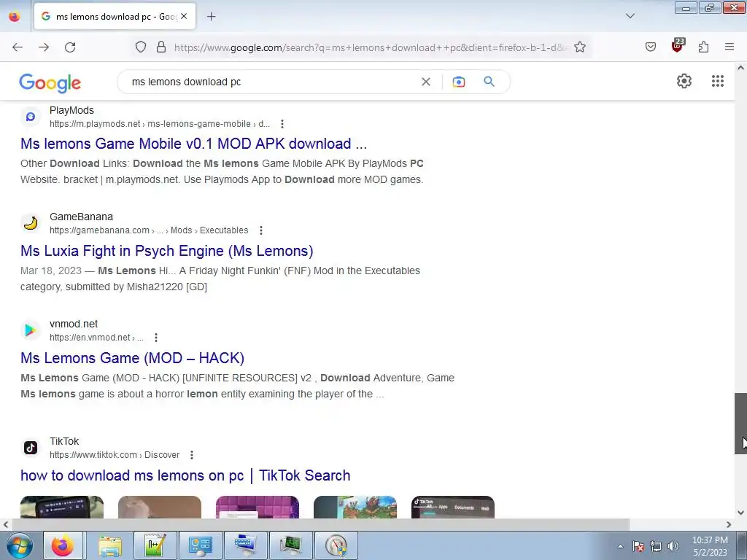Open network status tray icon

656,546
